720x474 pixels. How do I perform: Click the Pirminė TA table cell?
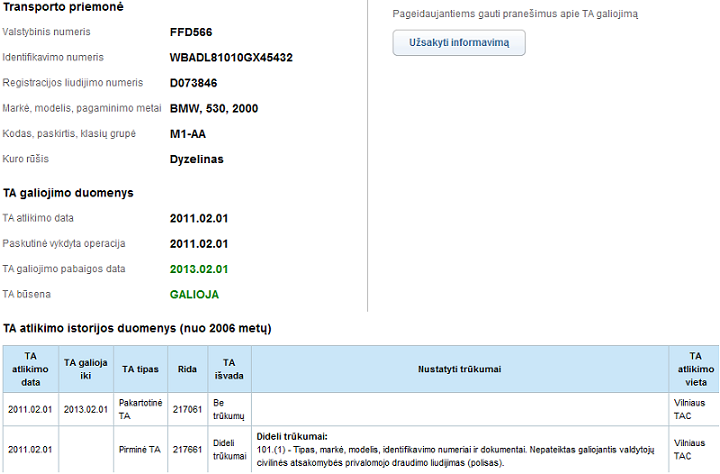click(x=141, y=449)
